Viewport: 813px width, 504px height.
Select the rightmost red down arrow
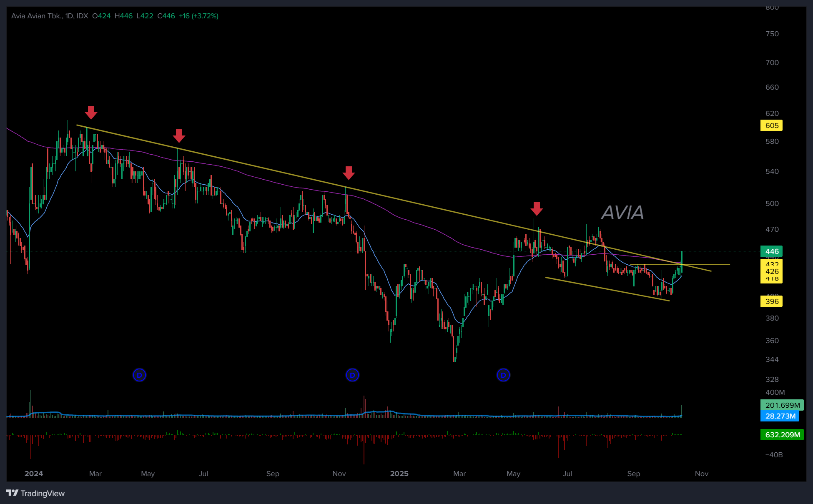pos(537,208)
